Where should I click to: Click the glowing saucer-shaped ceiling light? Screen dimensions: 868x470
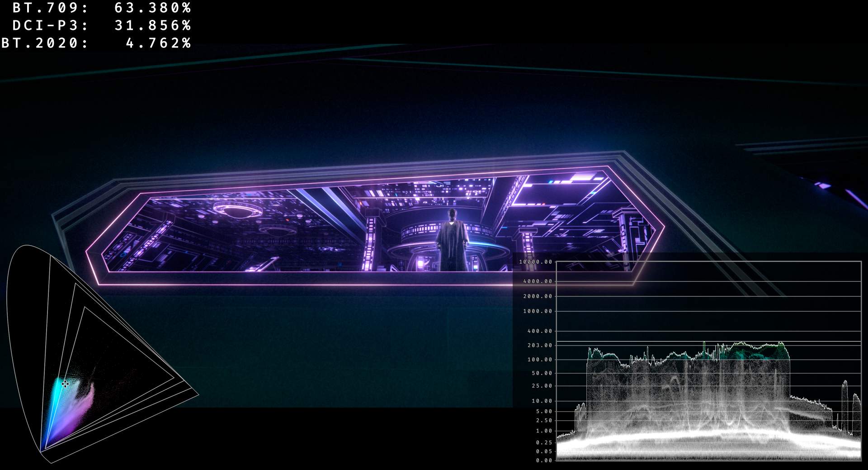(x=238, y=210)
